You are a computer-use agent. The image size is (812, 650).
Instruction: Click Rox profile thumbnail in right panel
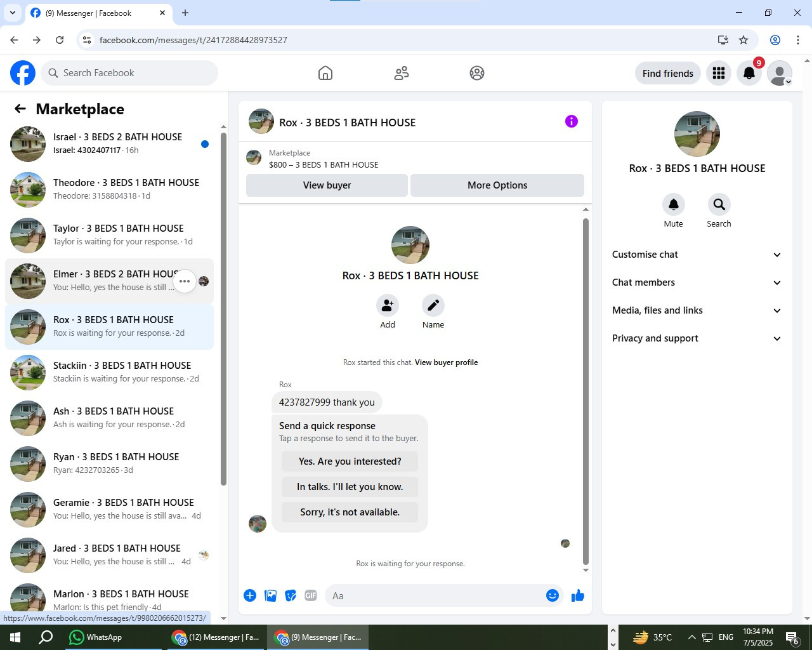tap(697, 134)
